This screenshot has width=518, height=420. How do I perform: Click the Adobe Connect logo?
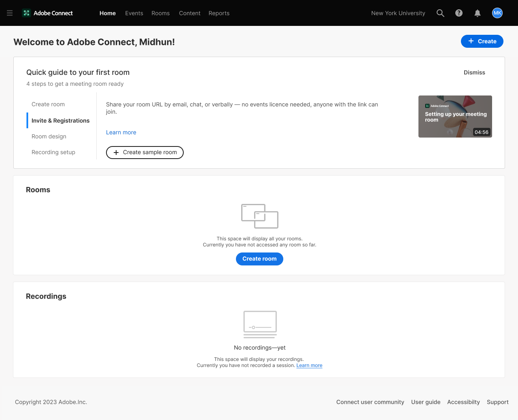[47, 13]
